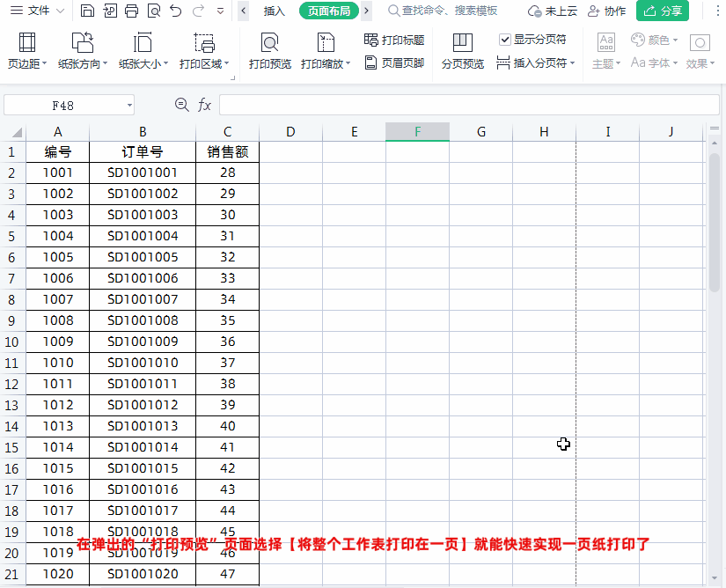Open the 协作 collaboration option
The image size is (726, 588).
point(606,11)
